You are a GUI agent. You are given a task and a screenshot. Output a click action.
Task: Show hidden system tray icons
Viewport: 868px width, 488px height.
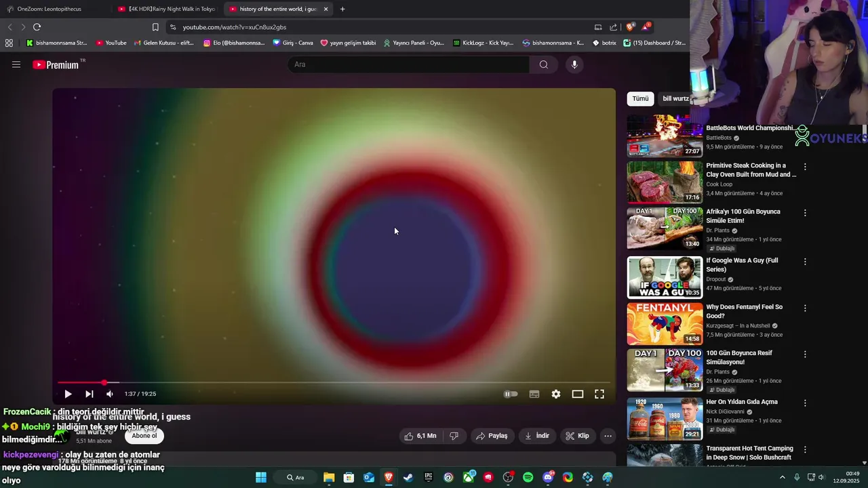pyautogui.click(x=782, y=477)
